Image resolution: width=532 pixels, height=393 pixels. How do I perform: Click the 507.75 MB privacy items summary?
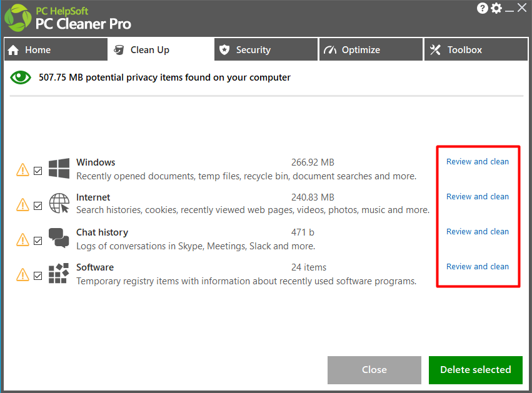(x=164, y=77)
